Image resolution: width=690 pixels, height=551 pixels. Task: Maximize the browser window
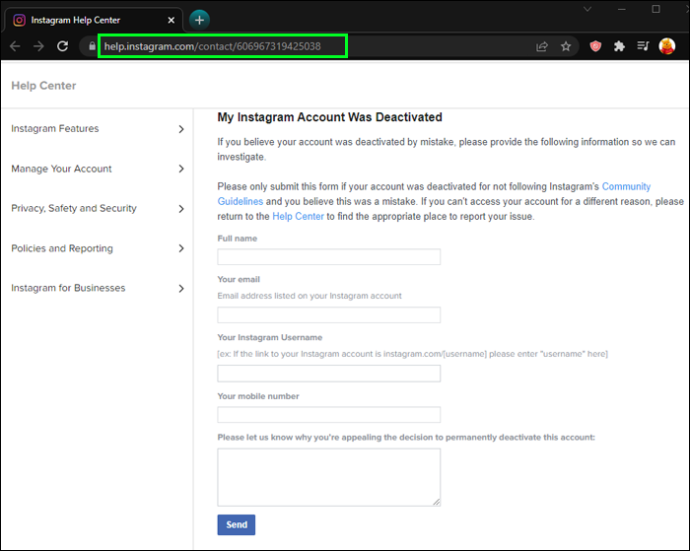coord(656,9)
